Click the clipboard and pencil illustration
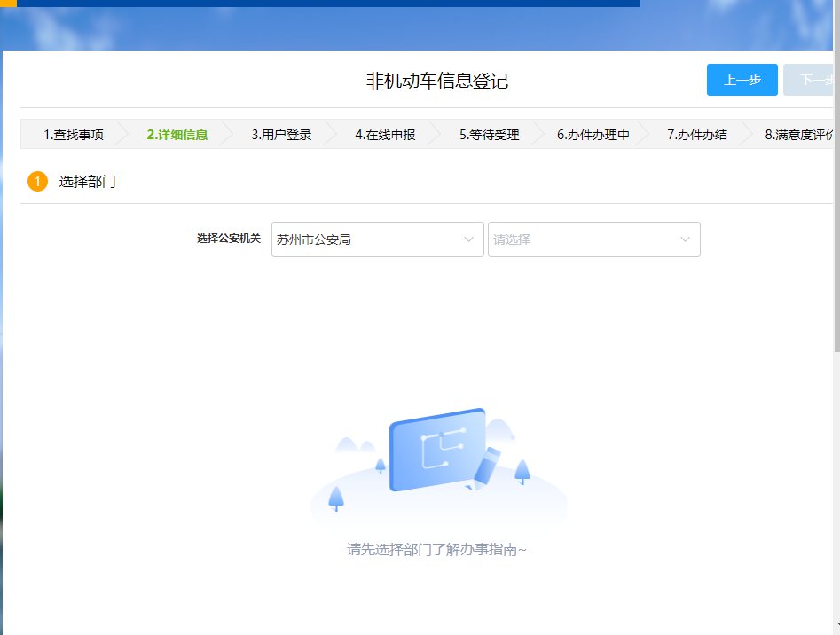Image resolution: width=840 pixels, height=635 pixels. point(440,451)
